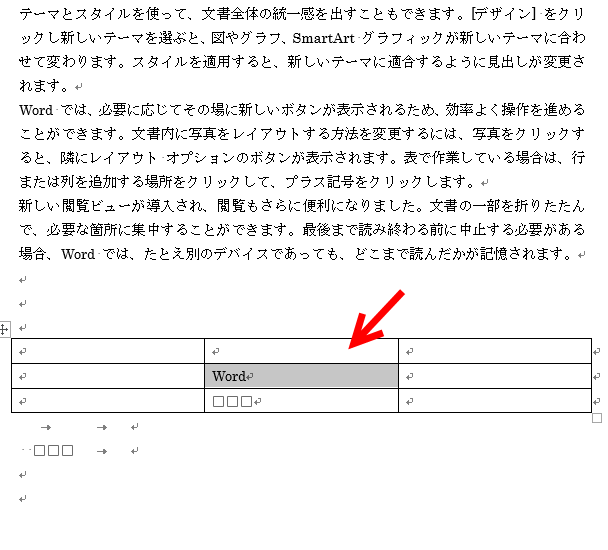Click the "Word" text starting the second paragraph
The height and width of the screenshot is (550, 608).
point(38,110)
